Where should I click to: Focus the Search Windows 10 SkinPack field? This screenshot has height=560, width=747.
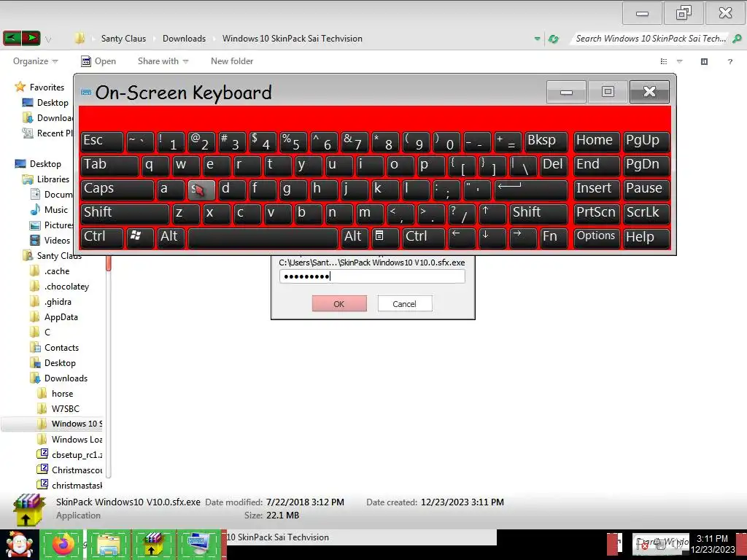click(x=650, y=39)
